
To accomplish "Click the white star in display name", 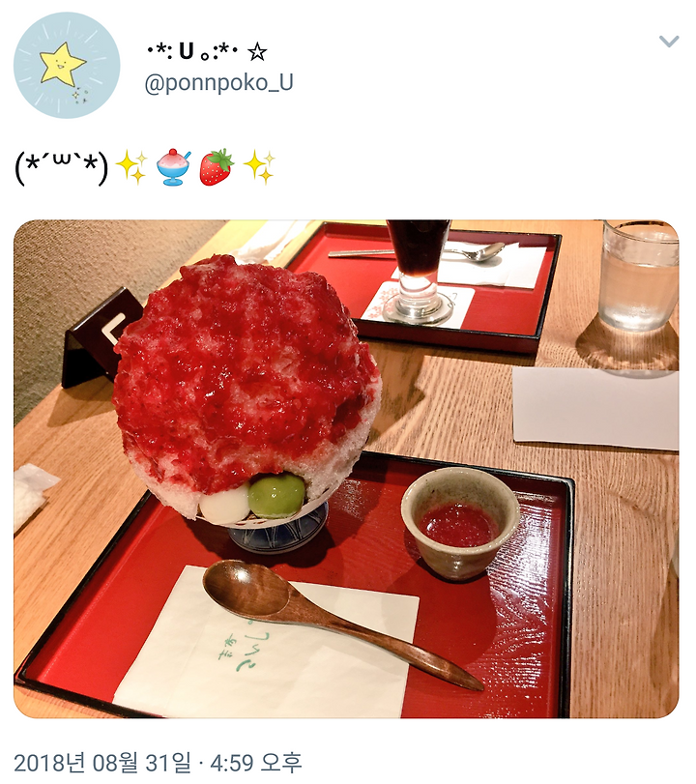I will click(257, 51).
